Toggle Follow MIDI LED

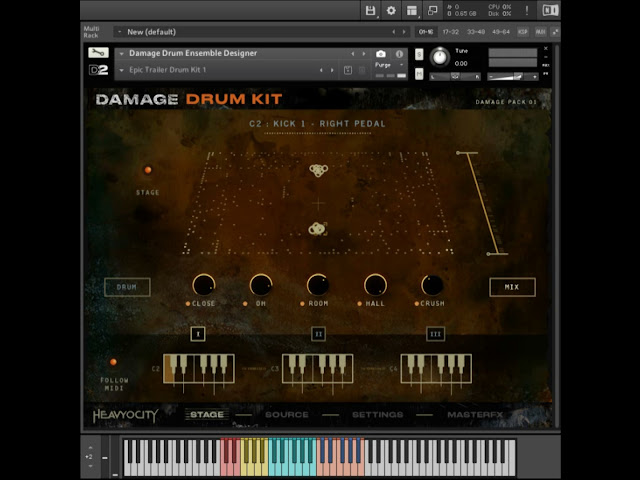click(x=113, y=362)
